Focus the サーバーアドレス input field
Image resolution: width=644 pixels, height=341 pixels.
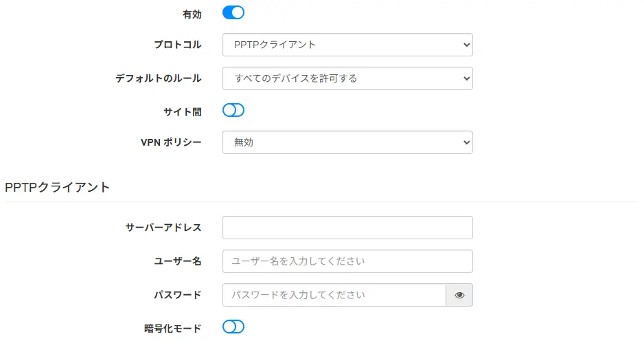[x=347, y=228]
